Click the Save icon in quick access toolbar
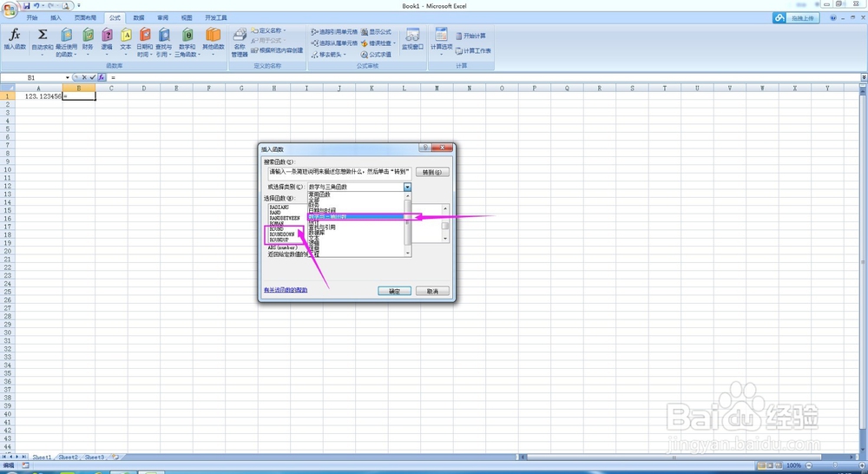 click(x=27, y=5)
